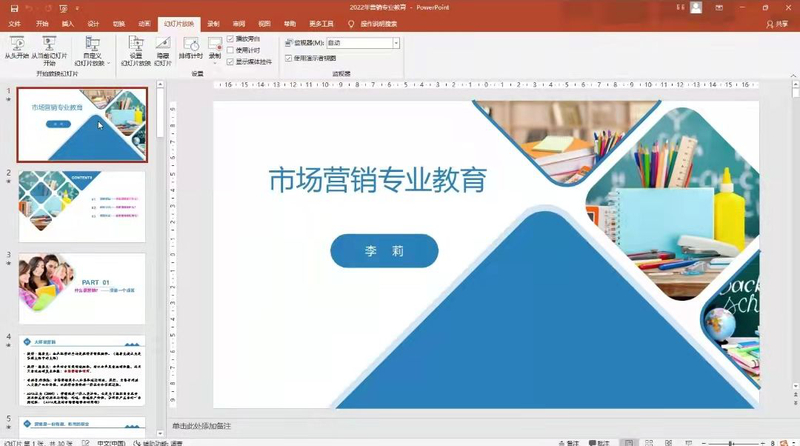Viewport: 800px width, 446px height.
Task: Start Slide Show view icon in status bar
Action: (x=688, y=442)
